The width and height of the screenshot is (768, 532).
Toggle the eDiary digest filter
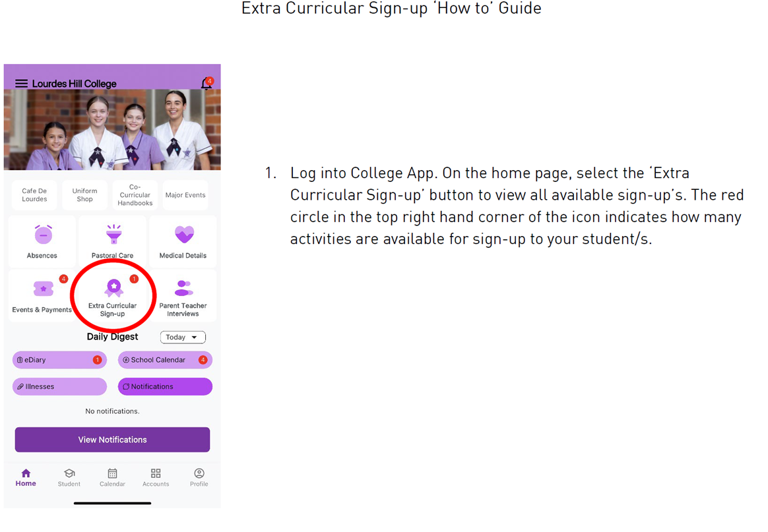(x=59, y=360)
